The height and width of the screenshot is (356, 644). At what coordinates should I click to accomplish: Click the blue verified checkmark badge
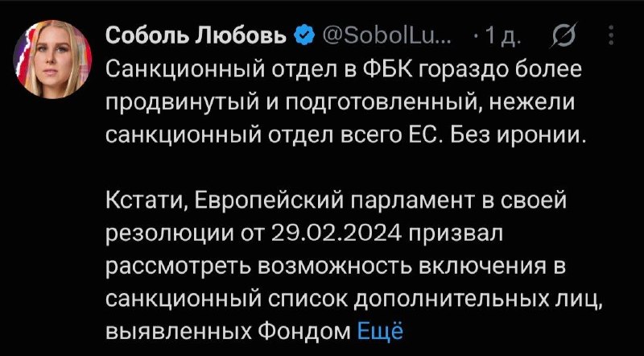pos(305,36)
